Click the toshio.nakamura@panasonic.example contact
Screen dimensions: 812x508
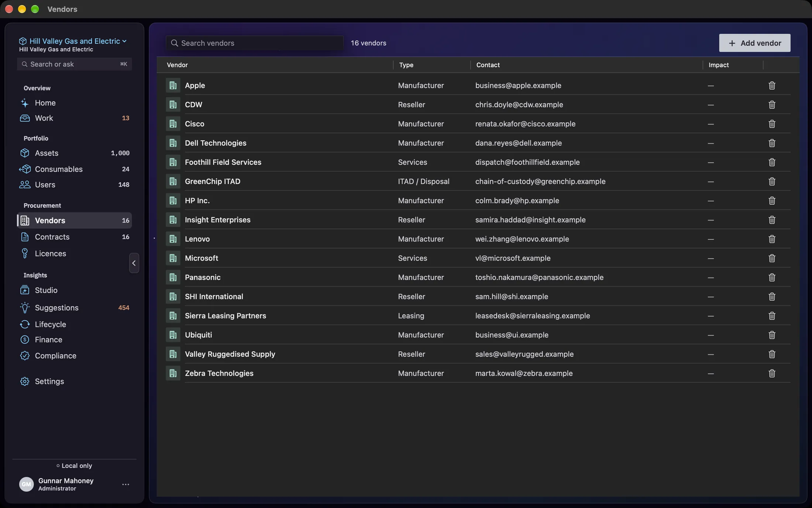pos(539,277)
